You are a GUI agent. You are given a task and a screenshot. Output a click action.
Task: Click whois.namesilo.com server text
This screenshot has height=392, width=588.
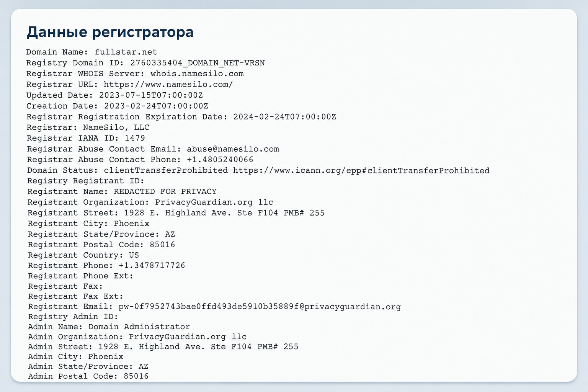pyautogui.click(x=197, y=73)
